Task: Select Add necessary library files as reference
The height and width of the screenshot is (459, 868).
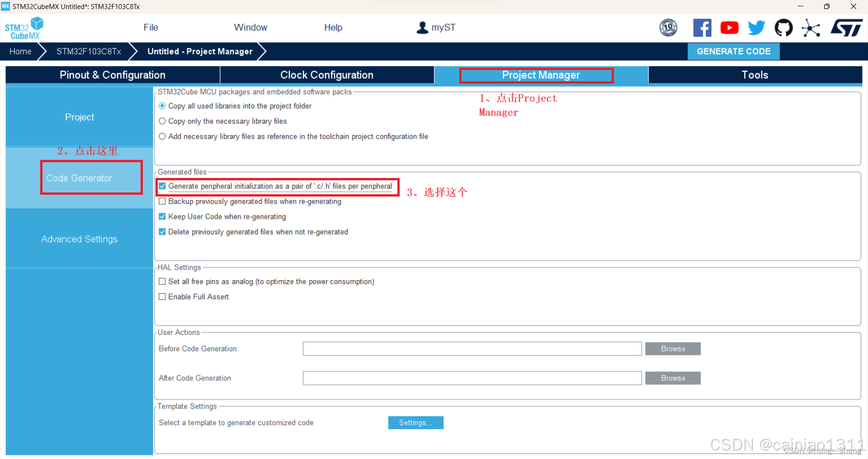Action: [x=162, y=136]
